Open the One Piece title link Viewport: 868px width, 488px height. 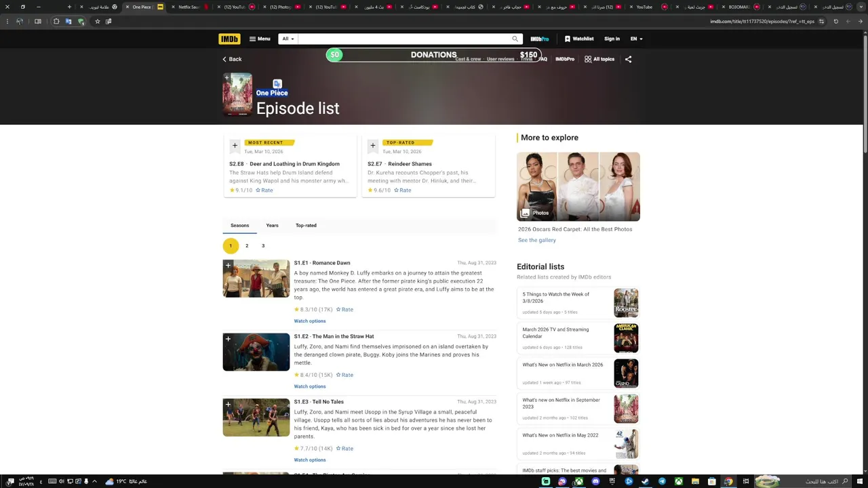click(272, 93)
